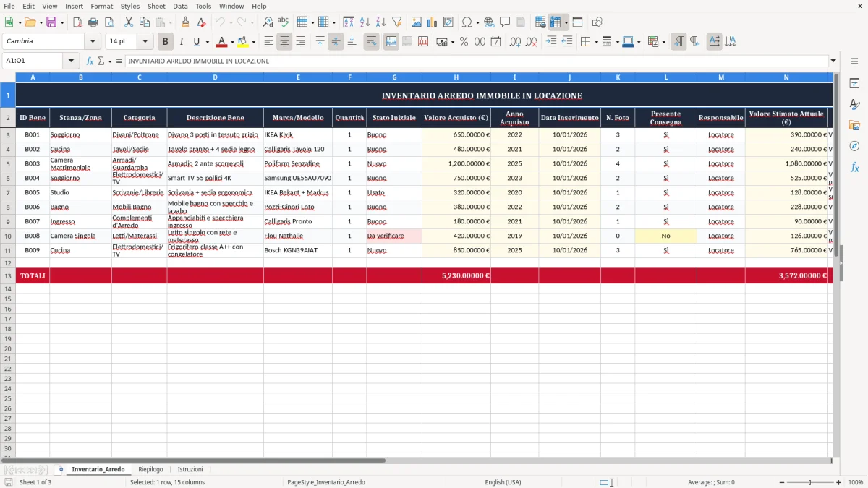Screen dimensions: 868x488
Task: Open background color dropdown arrow
Action: tap(253, 42)
